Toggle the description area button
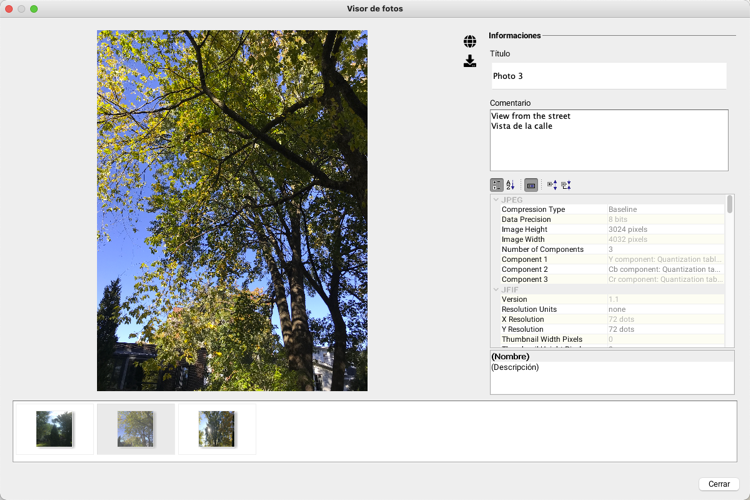750x500 pixels. coord(531,185)
